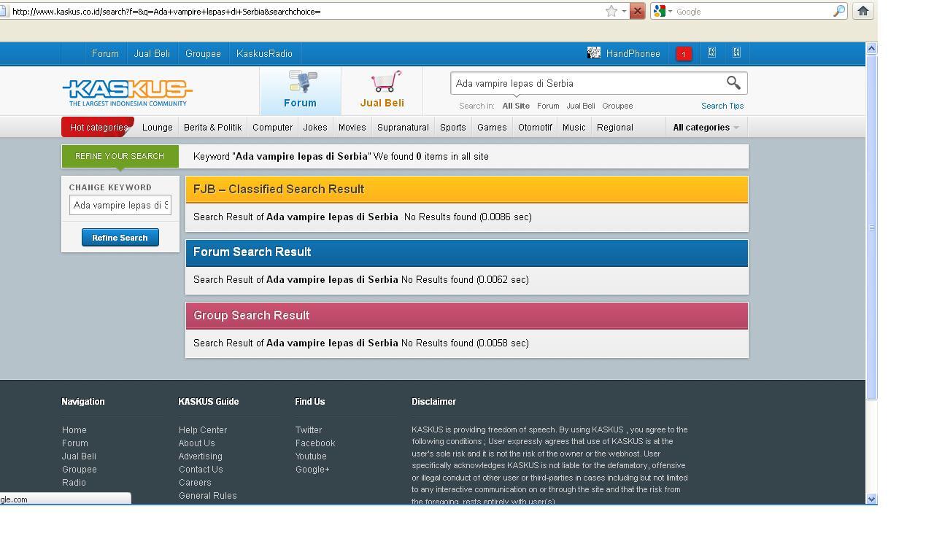The width and height of the screenshot is (934, 560).
Task: Open the Music category
Action: pos(574,127)
